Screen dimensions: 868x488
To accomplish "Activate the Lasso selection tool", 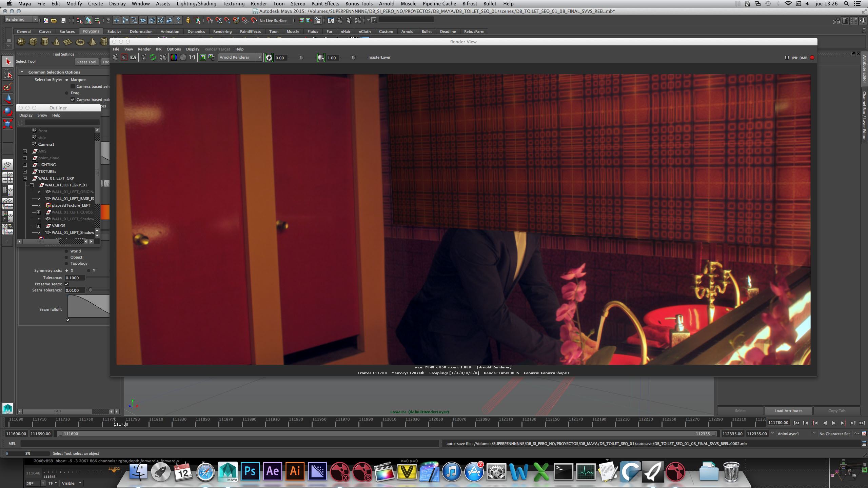I will pos(8,74).
